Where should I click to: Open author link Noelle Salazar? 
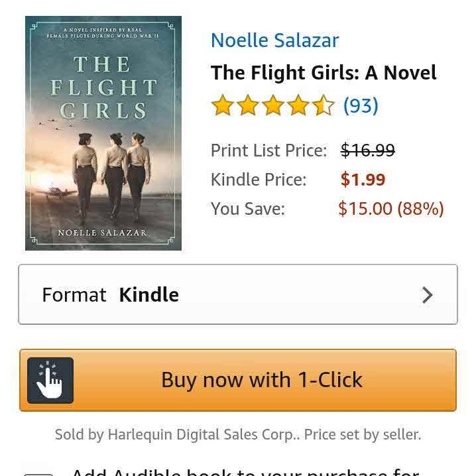pos(274,40)
